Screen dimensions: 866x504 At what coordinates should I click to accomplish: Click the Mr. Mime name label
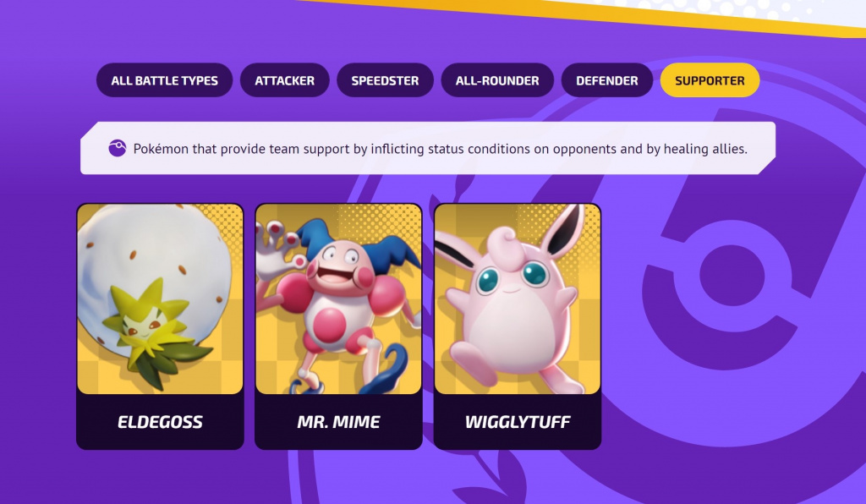point(338,422)
